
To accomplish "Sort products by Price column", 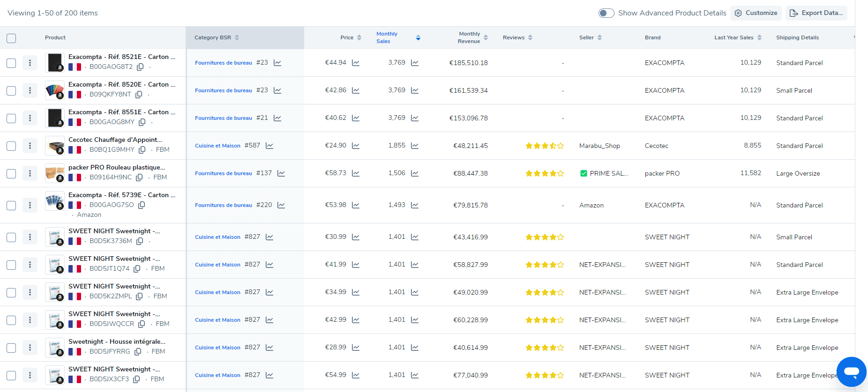I will tap(359, 37).
